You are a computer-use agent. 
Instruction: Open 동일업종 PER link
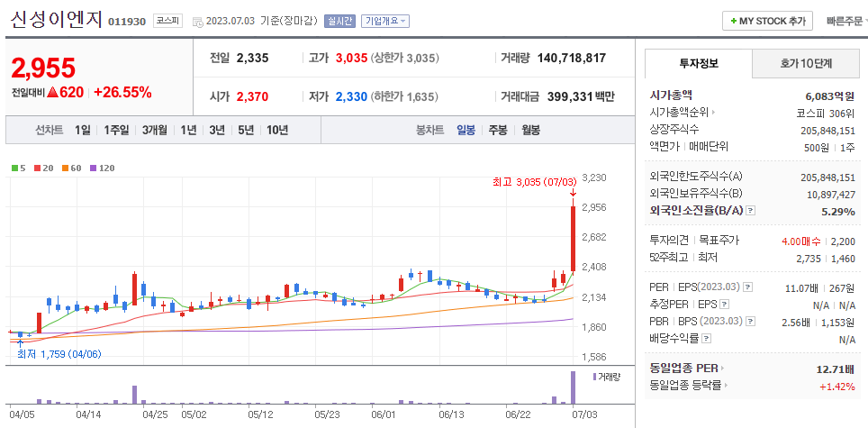point(686,369)
